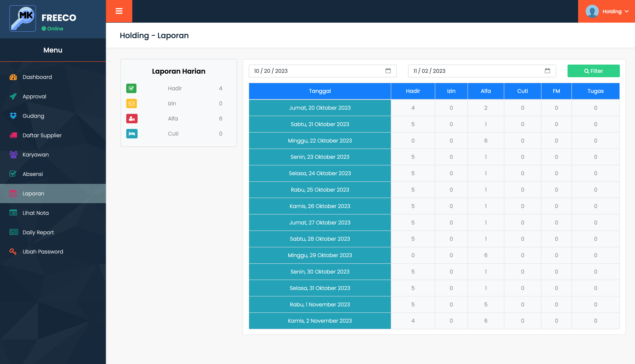635x364 pixels.
Task: Click the green Hadir check icon
Action: pyautogui.click(x=131, y=88)
